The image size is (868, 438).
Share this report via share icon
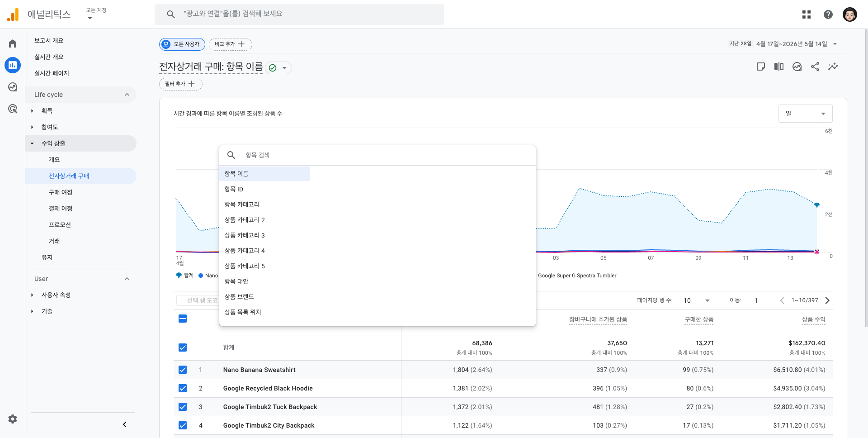point(815,67)
